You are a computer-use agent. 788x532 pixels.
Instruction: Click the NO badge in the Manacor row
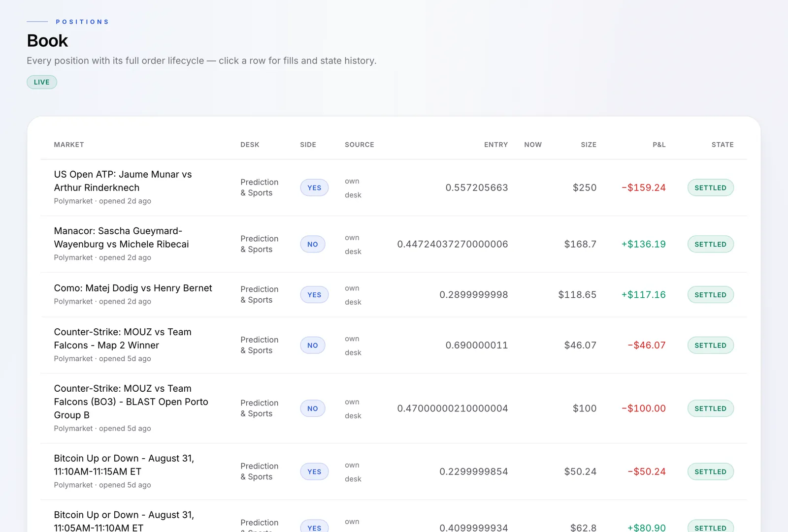(x=313, y=244)
